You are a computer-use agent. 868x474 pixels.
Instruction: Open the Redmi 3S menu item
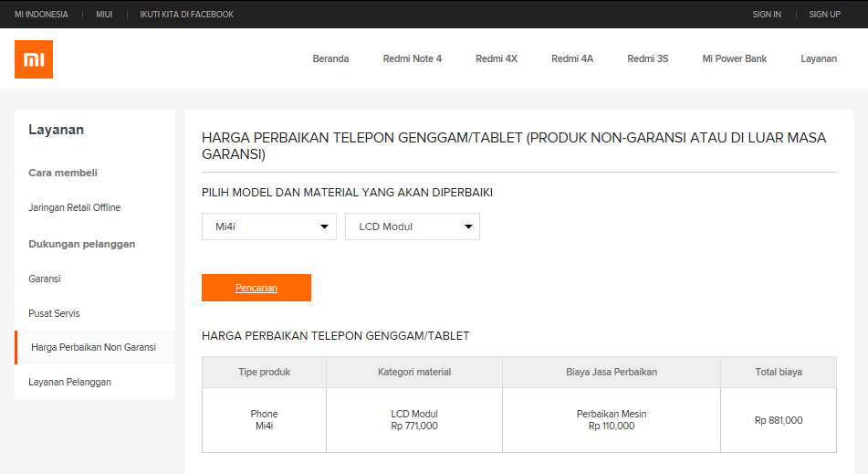tap(648, 58)
